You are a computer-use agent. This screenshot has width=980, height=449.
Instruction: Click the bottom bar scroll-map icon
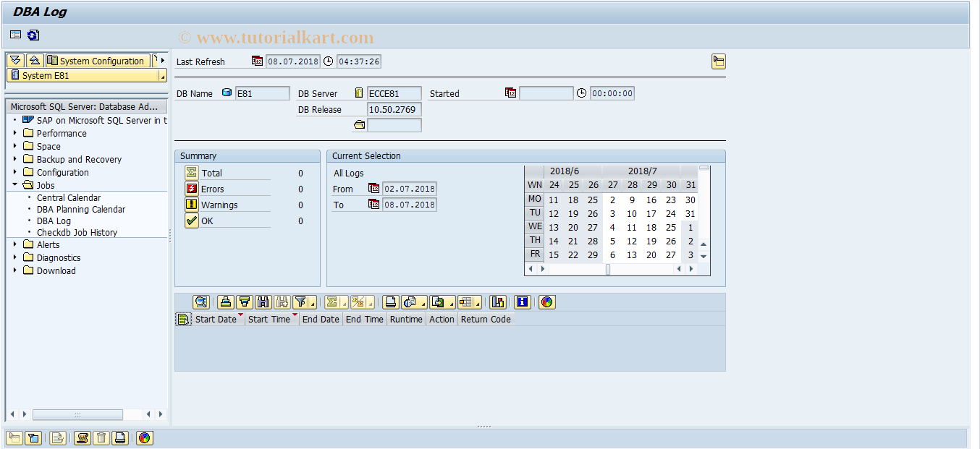[82, 437]
